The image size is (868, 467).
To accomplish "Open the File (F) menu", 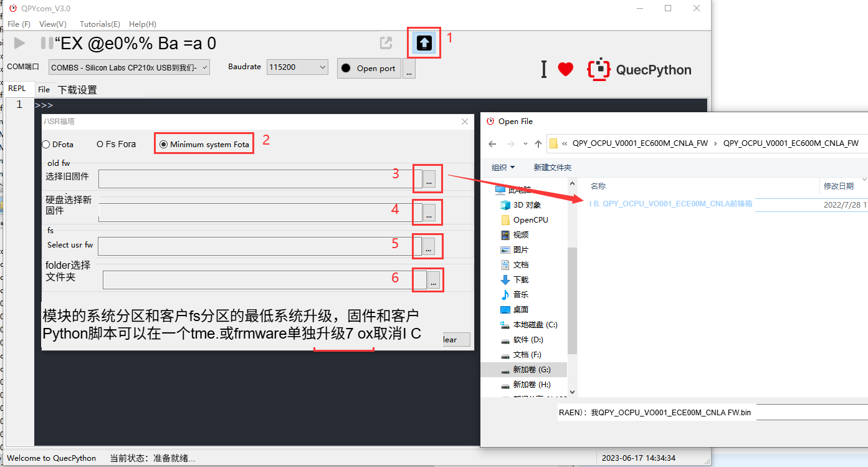I will click(x=19, y=24).
